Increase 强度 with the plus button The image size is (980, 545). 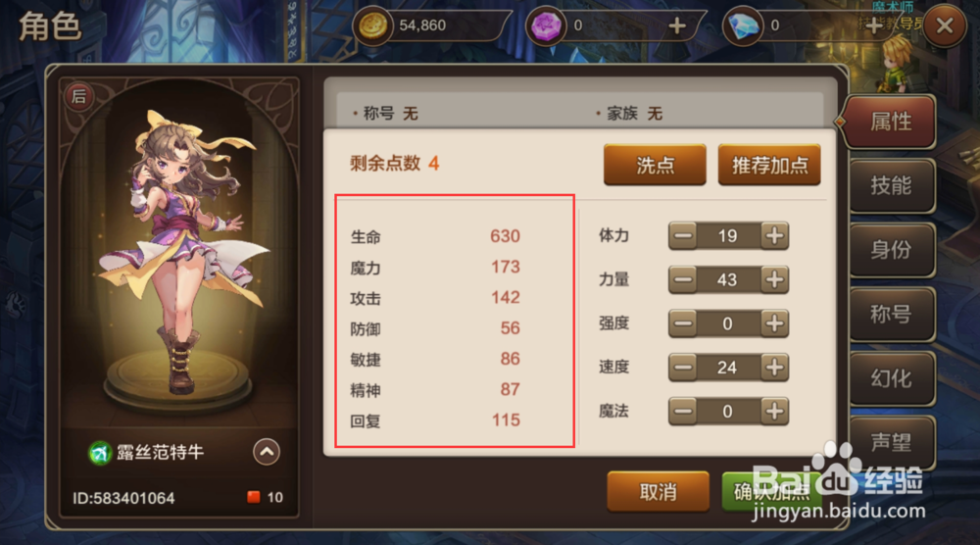tap(774, 323)
